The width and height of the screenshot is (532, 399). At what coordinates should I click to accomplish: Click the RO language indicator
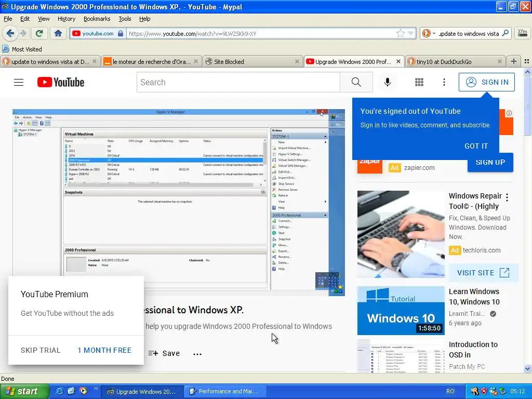click(450, 391)
